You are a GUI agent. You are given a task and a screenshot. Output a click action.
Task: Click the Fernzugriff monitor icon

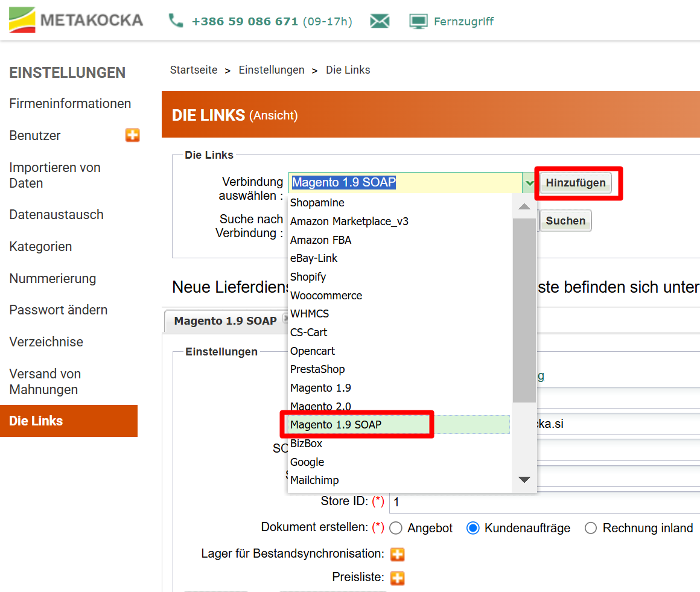(418, 21)
